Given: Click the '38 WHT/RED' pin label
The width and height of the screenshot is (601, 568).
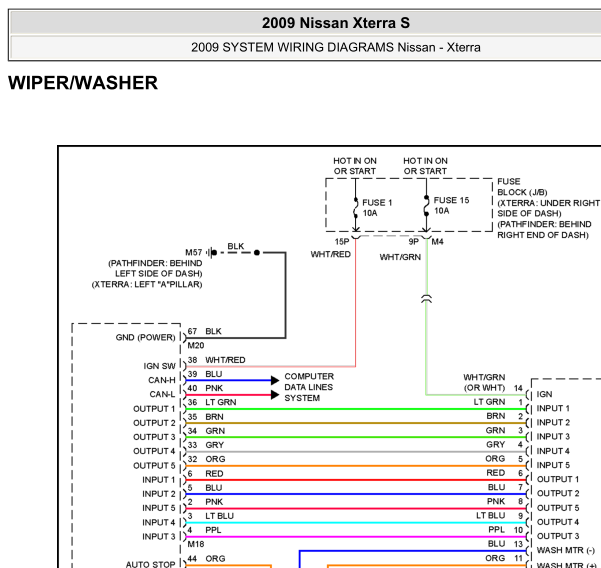Looking at the screenshot, I should pyautogui.click(x=216, y=360).
